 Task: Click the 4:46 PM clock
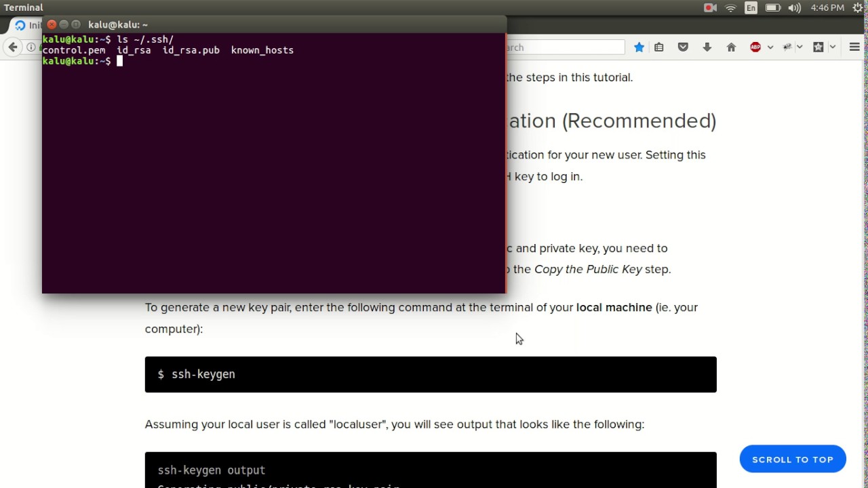coord(827,7)
